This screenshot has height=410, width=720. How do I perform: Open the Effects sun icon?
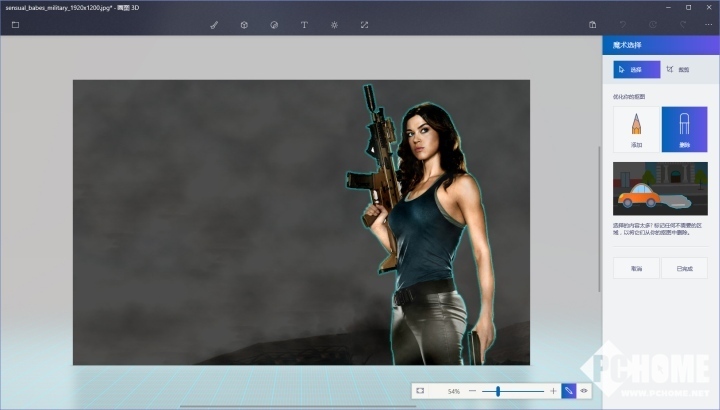(x=334, y=25)
